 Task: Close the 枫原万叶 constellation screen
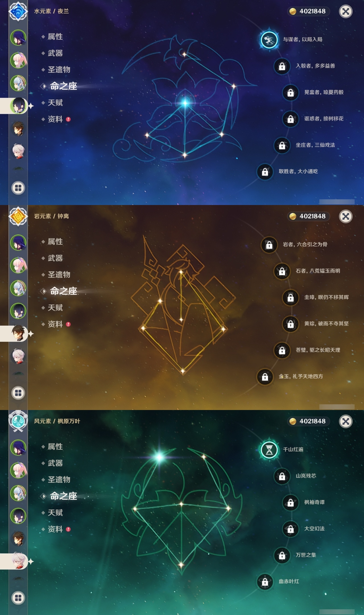tap(346, 421)
